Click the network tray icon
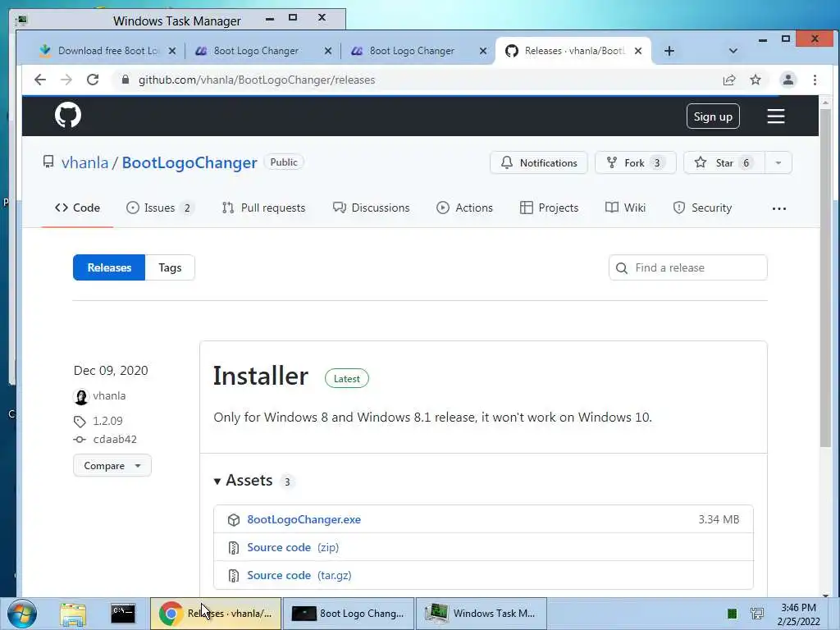Viewport: 840px width, 630px height. [x=757, y=614]
